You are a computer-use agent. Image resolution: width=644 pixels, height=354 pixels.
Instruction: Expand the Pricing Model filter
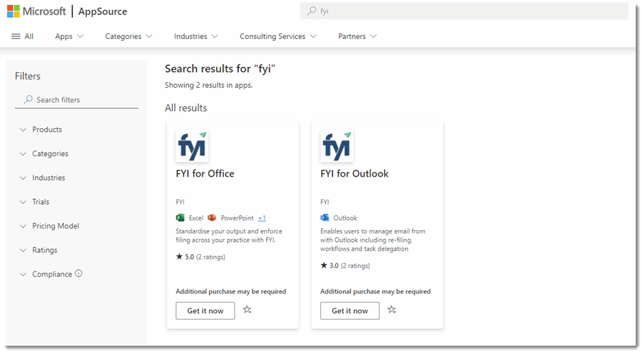click(49, 226)
